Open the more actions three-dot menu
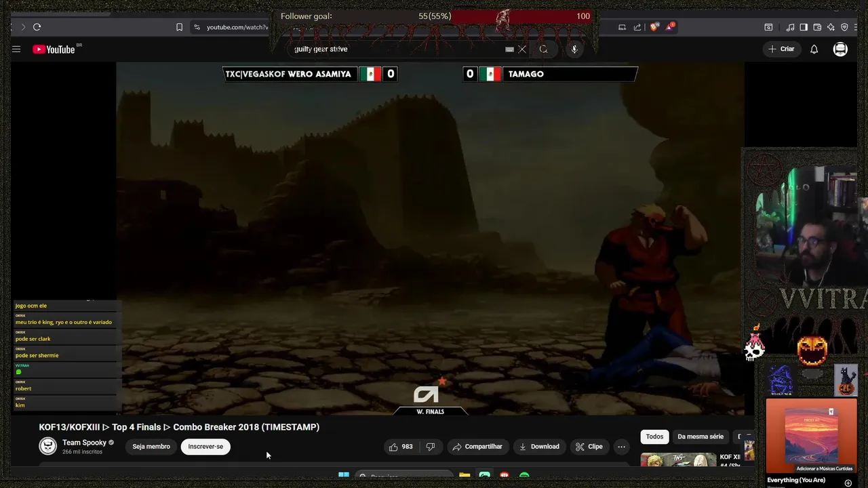This screenshot has height=488, width=868. [621, 447]
